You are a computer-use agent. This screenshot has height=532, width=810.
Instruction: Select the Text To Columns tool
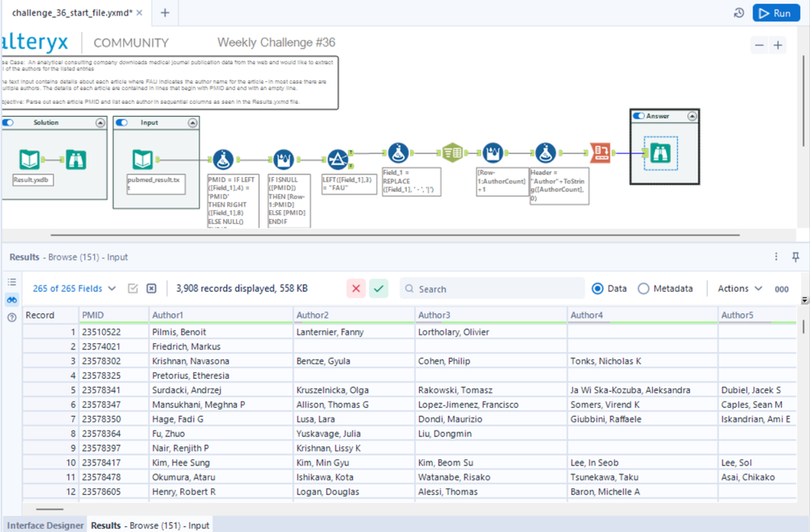(452, 152)
